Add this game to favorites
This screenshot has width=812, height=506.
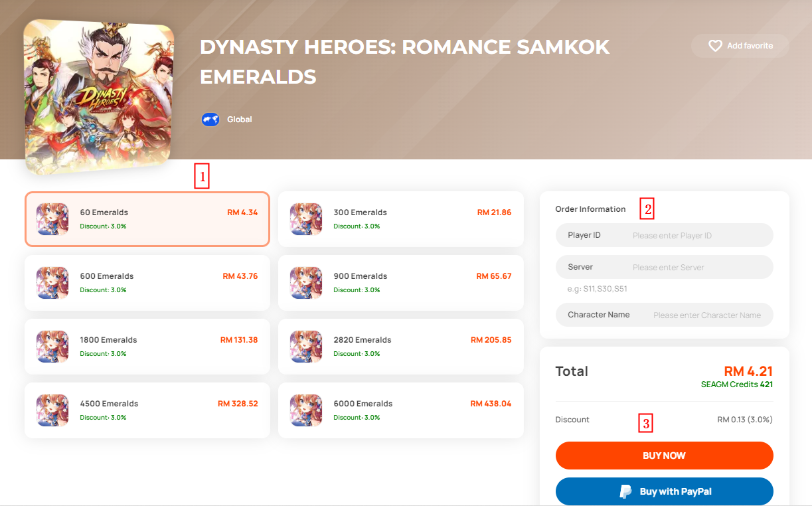[740, 46]
